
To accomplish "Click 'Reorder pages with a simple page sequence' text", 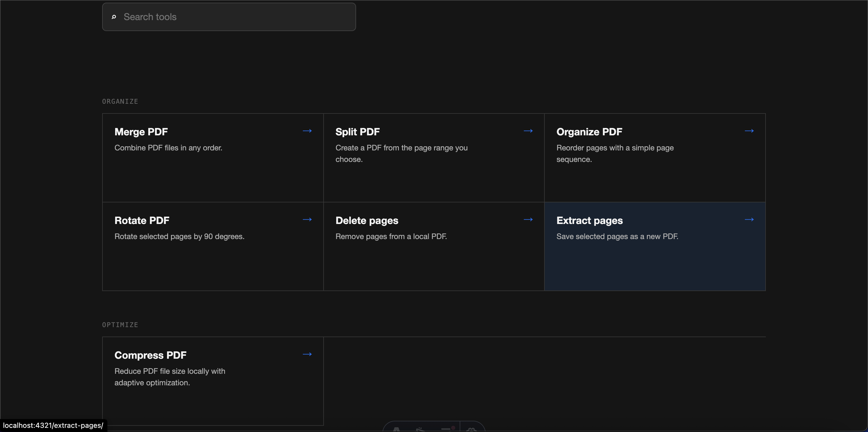I will click(x=615, y=153).
